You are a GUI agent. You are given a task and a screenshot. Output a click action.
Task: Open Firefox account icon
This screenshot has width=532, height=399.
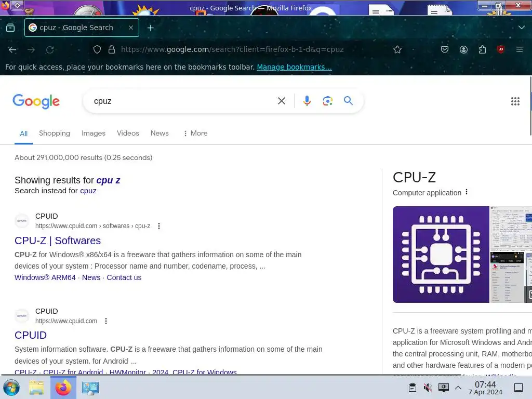[463, 49]
